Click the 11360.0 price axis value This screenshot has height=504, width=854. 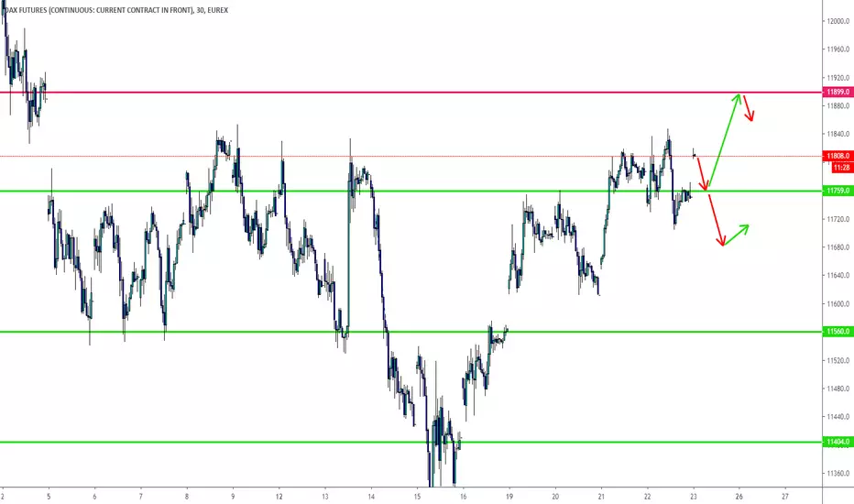[838, 474]
